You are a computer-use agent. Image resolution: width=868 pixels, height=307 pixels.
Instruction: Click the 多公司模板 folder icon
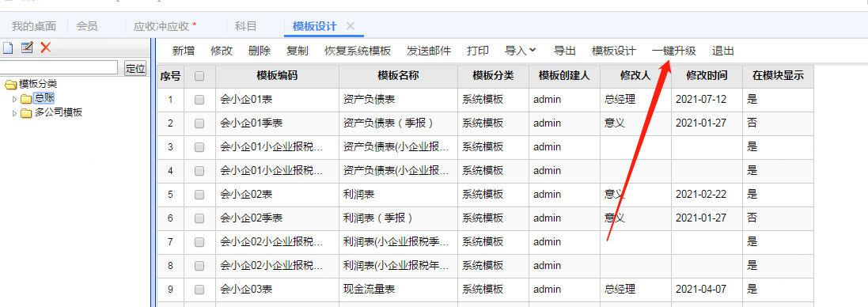[27, 113]
